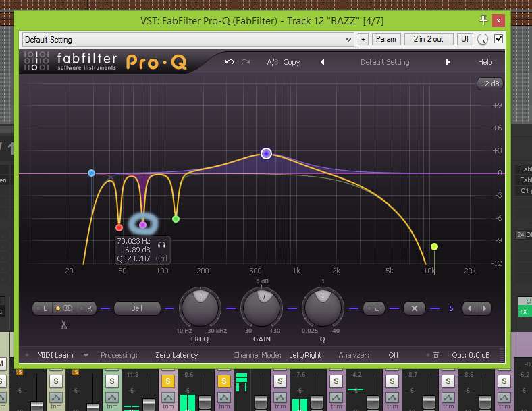Select the next EQ band arrow
The height and width of the screenshot is (411, 532).
pos(484,308)
